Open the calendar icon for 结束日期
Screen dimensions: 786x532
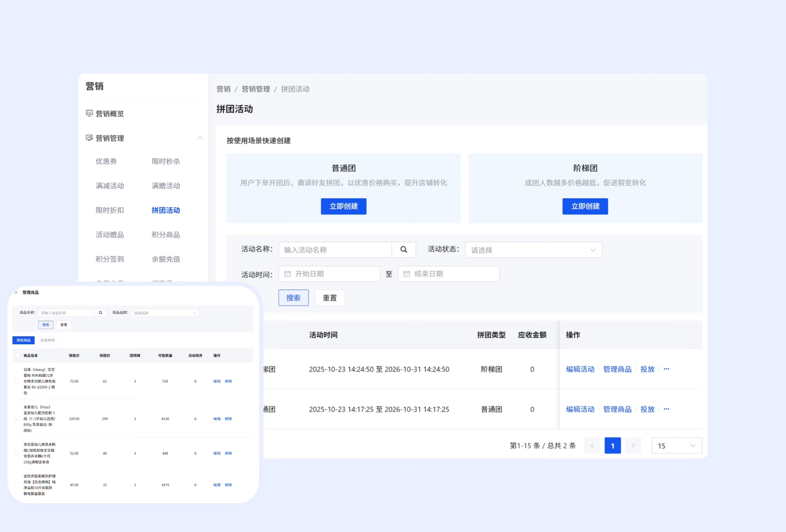point(406,274)
